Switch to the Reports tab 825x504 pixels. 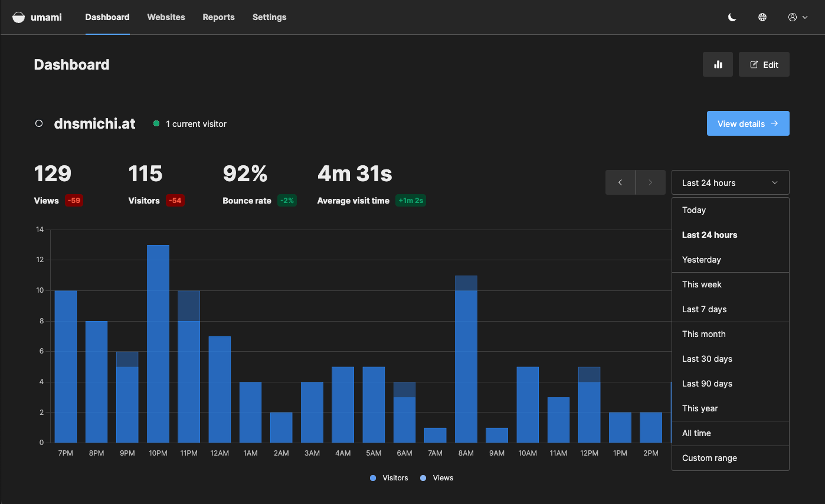point(218,17)
